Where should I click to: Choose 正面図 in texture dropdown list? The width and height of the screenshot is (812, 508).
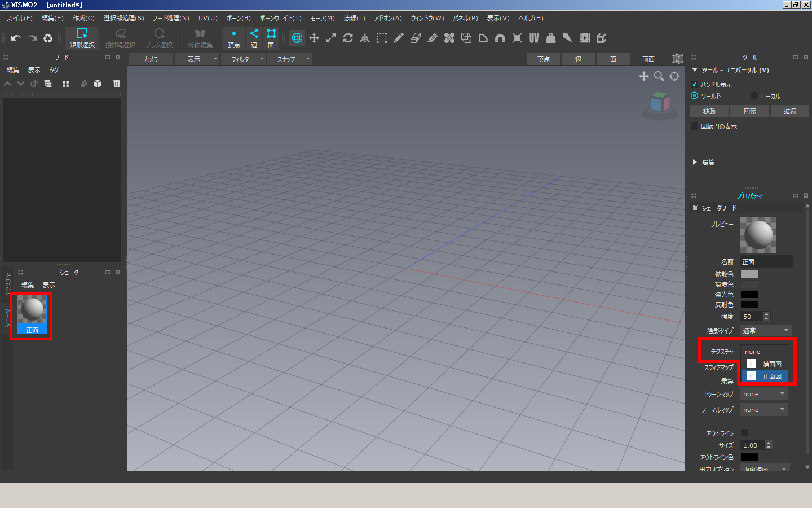click(765, 376)
